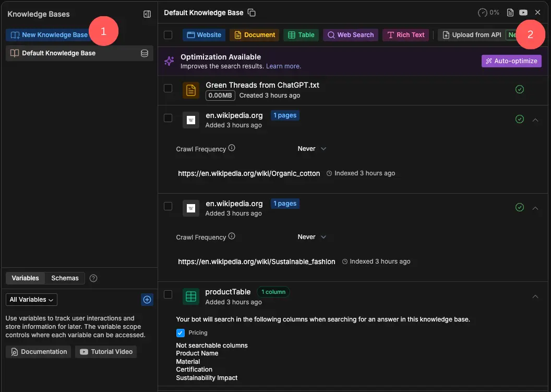
Task: Collapse the Knowledge Bases sidebar panel
Action: (147, 14)
